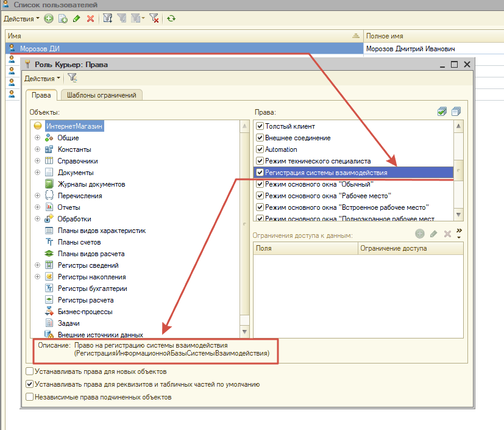Expand the Справочники tree node

pyautogui.click(x=38, y=161)
